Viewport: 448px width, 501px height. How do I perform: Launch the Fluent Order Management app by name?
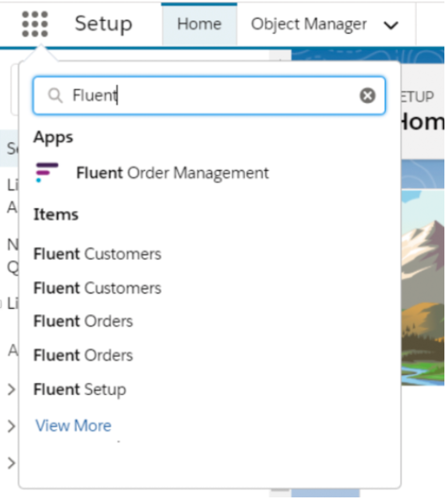[x=172, y=173]
